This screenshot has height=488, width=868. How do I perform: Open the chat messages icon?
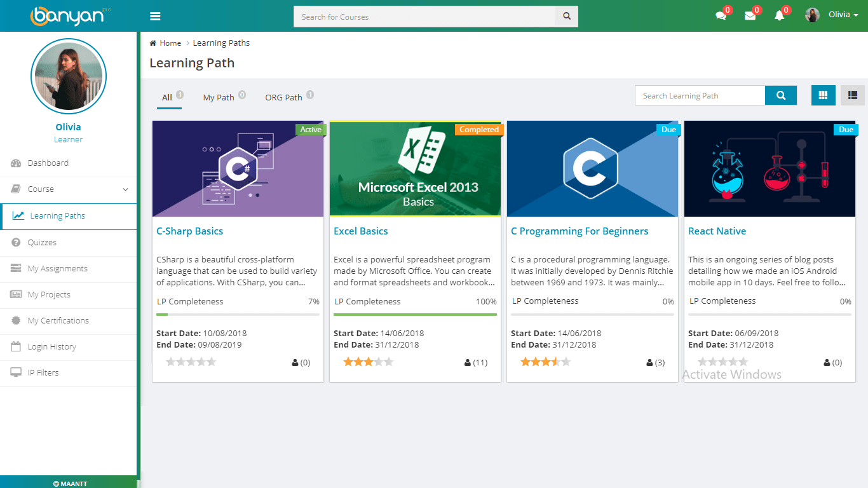pos(721,16)
